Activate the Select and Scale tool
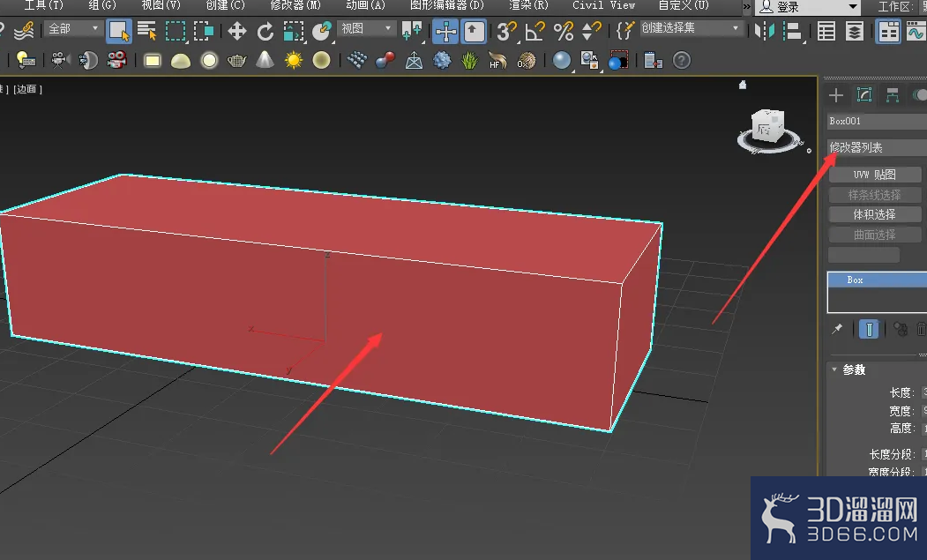Viewport: 927px width, 560px height. coord(294,31)
